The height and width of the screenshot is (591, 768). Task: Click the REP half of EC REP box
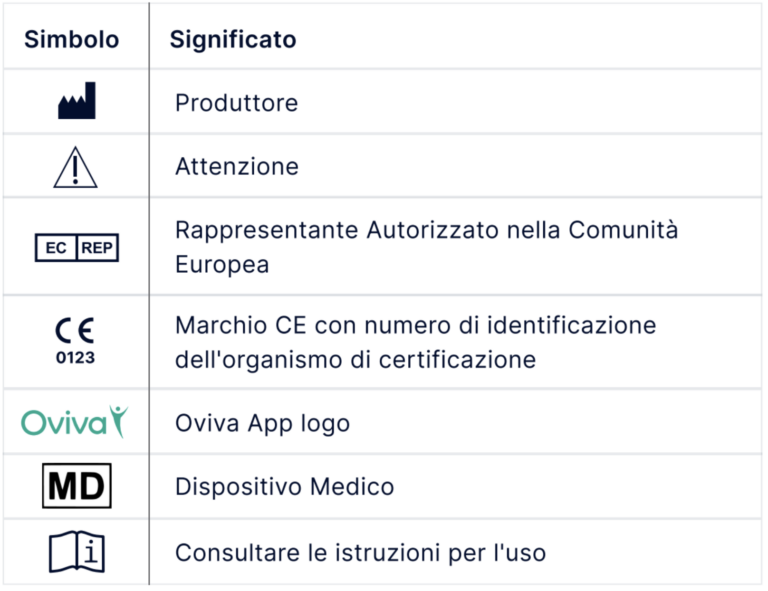97,248
